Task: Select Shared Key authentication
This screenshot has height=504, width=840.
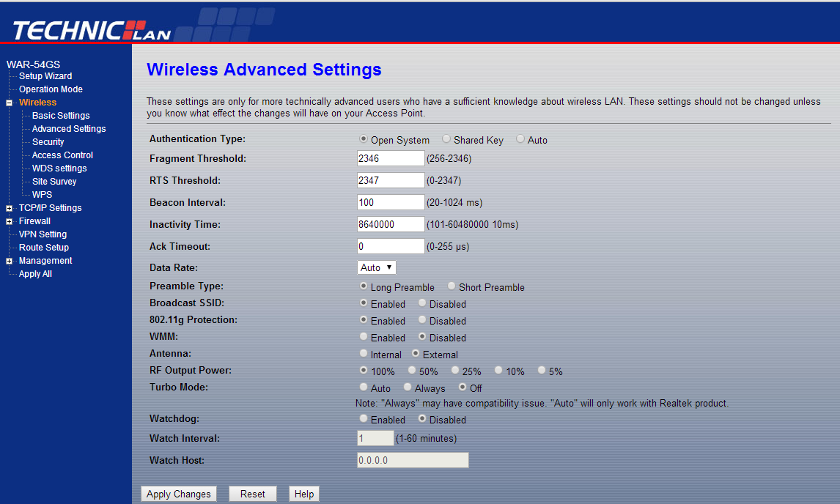Action: click(446, 138)
